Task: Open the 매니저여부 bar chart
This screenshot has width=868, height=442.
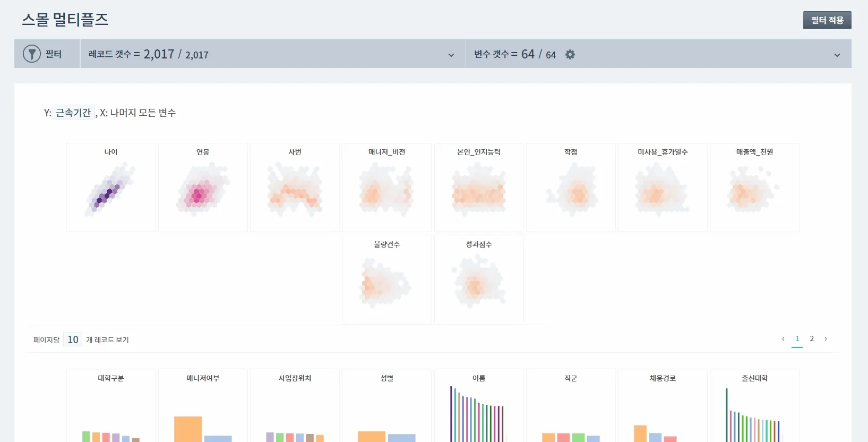Action: coord(203,406)
